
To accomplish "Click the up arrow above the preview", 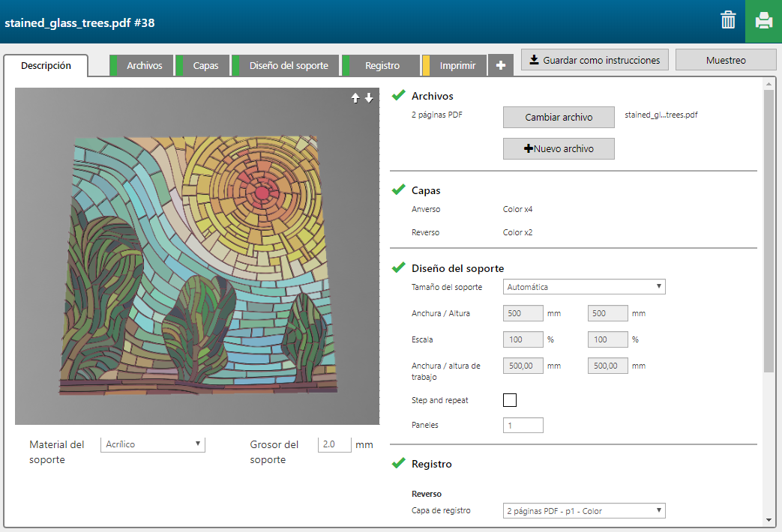I will 356,98.
